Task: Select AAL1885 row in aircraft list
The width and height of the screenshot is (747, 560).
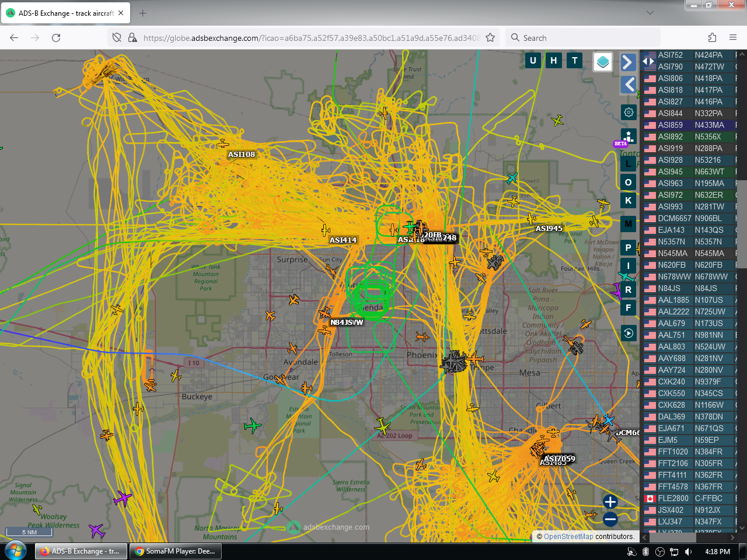Action: pyautogui.click(x=690, y=300)
